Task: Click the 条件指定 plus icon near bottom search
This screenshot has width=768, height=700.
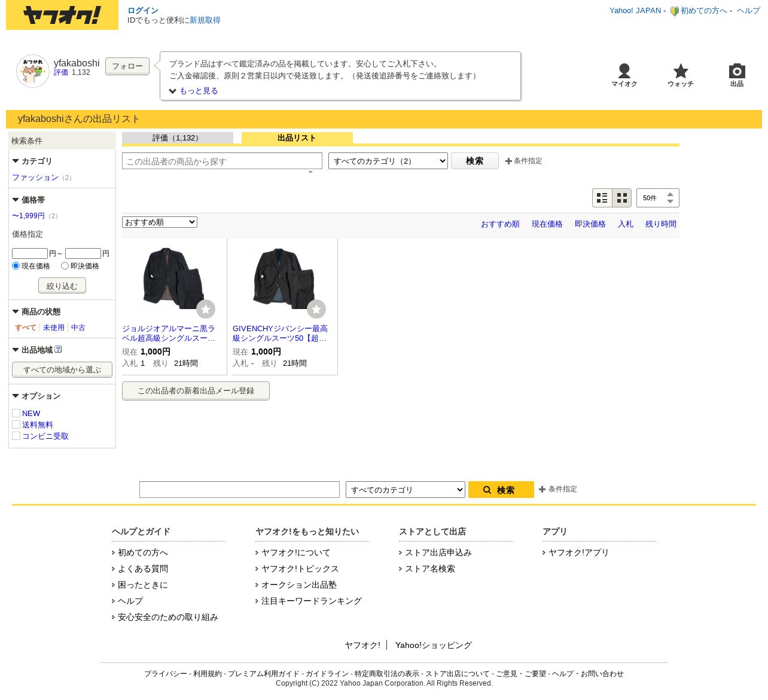Action: pyautogui.click(x=542, y=489)
